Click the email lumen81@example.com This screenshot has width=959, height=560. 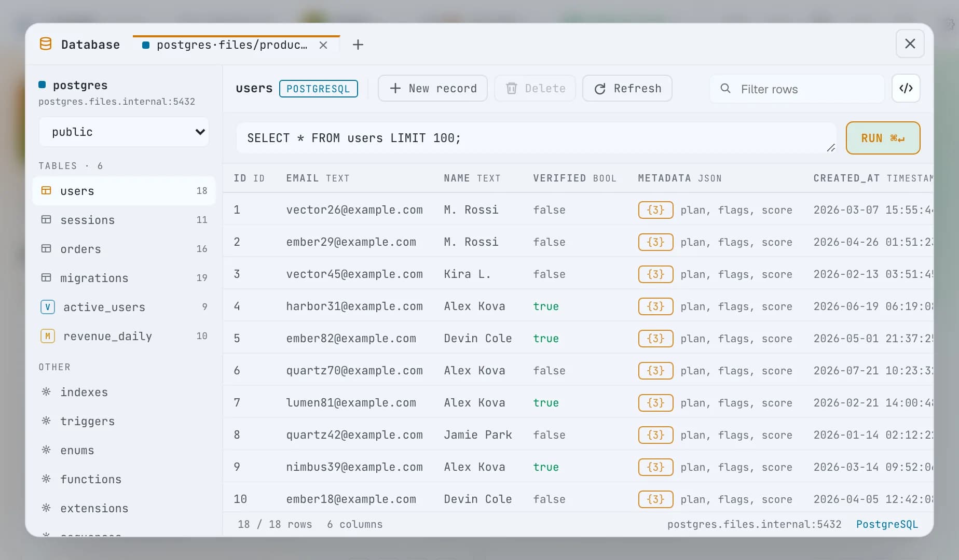(351, 403)
